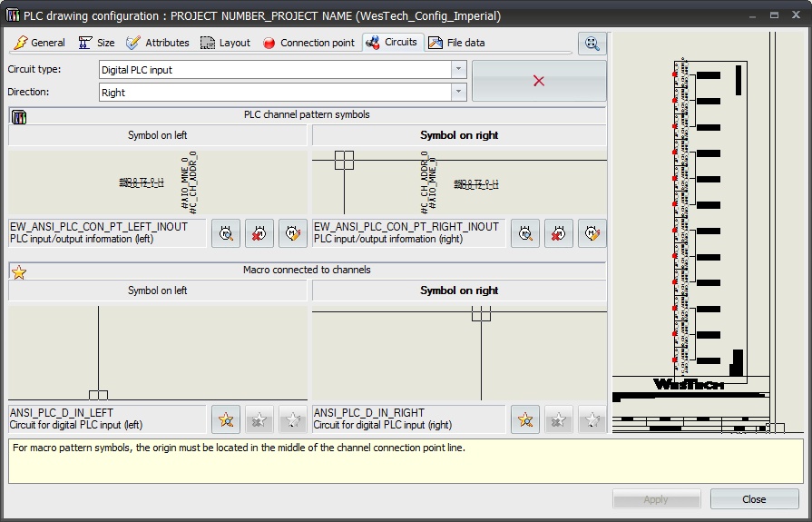812x522 pixels.
Task: Click the red X delete circuit button
Action: click(539, 81)
